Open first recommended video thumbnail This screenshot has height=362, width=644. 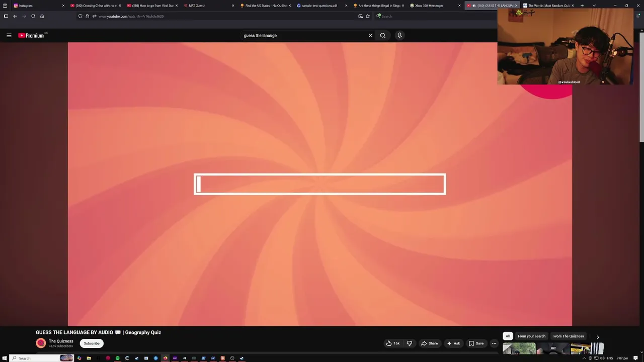tap(519, 348)
